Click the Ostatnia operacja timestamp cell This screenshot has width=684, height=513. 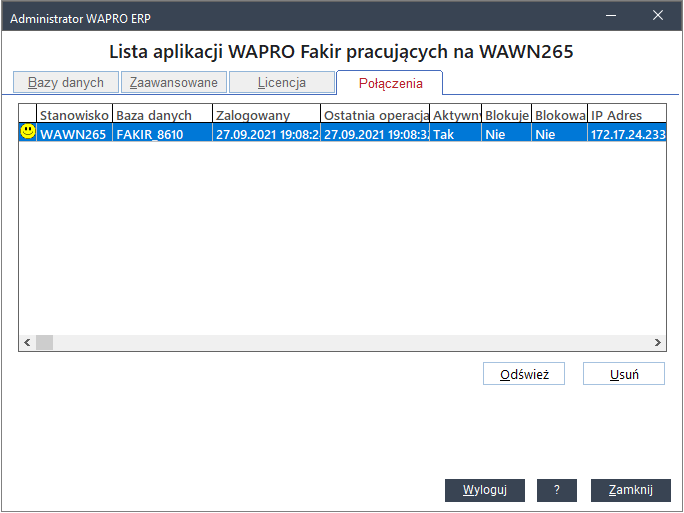click(x=375, y=133)
